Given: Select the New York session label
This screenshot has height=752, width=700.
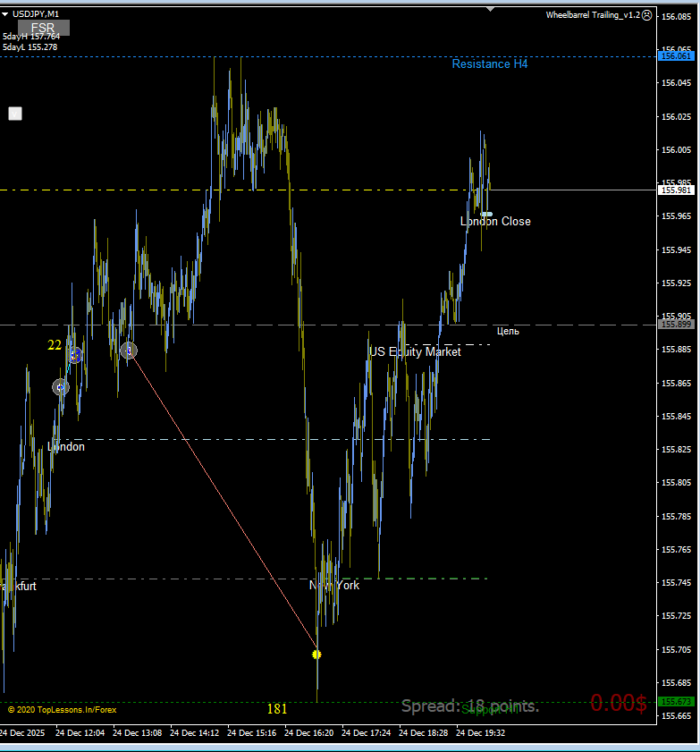Looking at the screenshot, I should pyautogui.click(x=334, y=586).
